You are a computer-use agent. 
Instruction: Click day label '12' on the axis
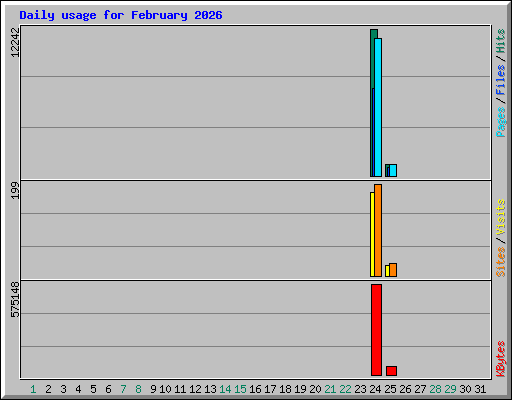click(195, 389)
